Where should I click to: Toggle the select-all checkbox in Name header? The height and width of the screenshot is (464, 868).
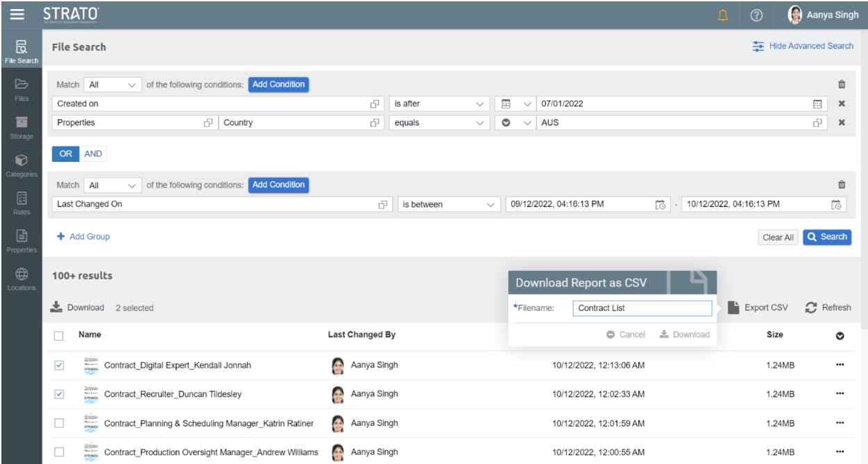coord(59,335)
